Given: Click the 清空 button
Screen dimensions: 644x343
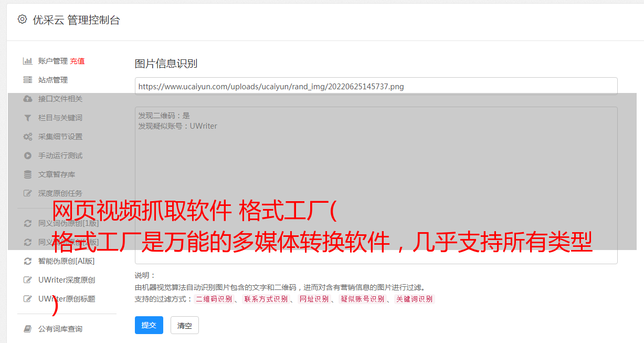Looking at the screenshot, I should click(x=185, y=325).
